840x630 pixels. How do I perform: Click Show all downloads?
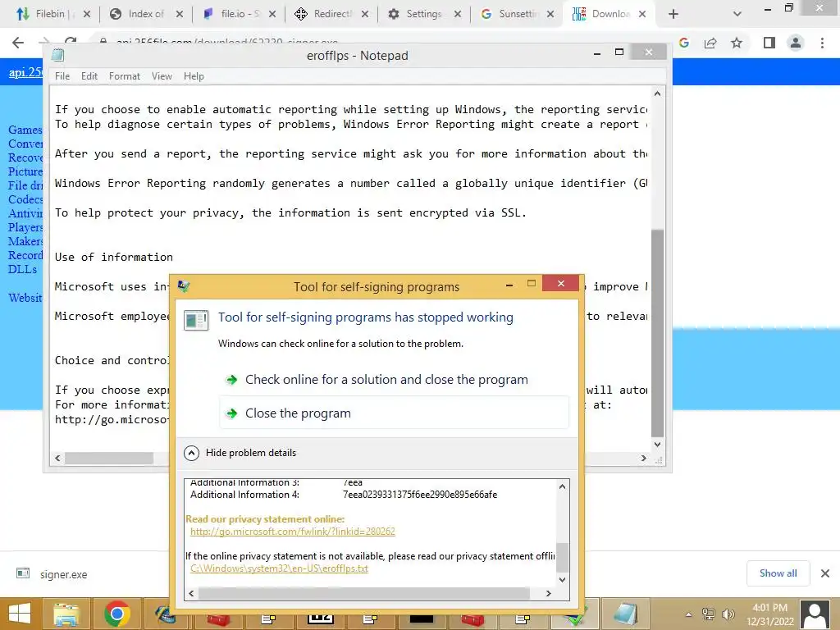[x=778, y=573]
